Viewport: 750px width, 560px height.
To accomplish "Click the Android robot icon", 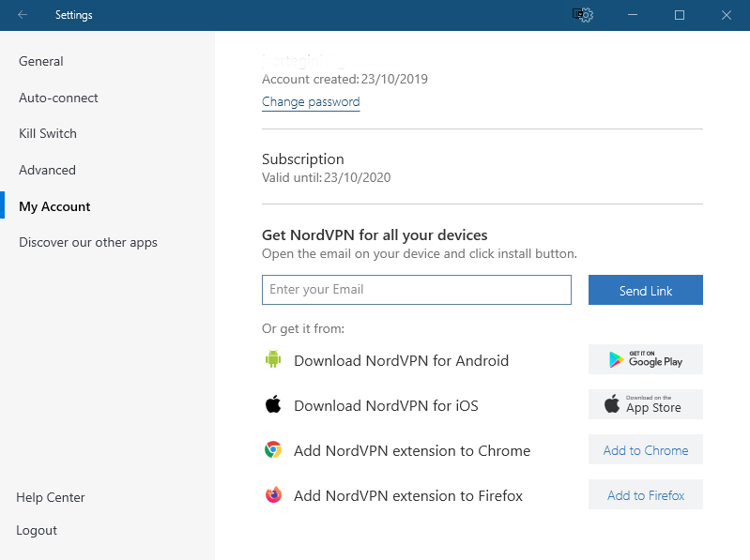I will [x=273, y=359].
